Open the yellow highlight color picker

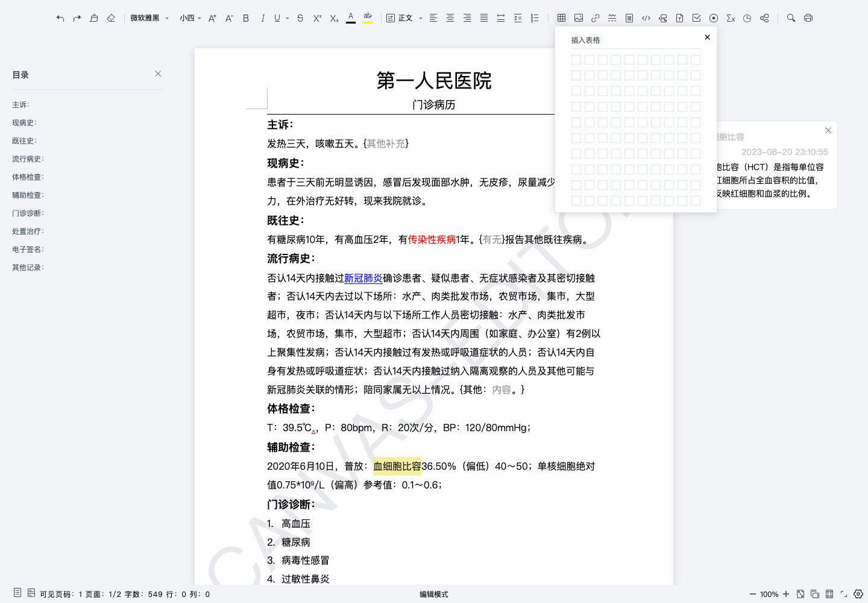click(x=368, y=18)
